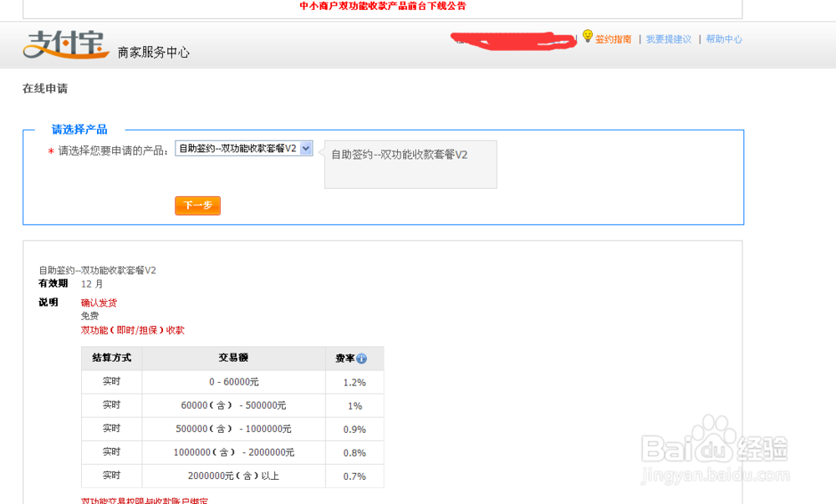Image resolution: width=836 pixels, height=504 pixels.
Task: Click the 双功能（即时/担保）收款 text
Action: click(x=132, y=330)
